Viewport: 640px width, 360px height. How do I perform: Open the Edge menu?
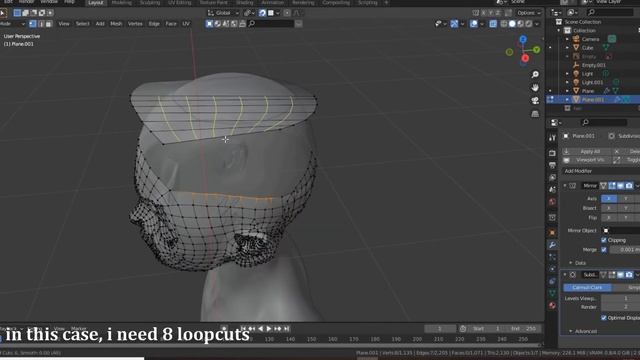[x=154, y=24]
